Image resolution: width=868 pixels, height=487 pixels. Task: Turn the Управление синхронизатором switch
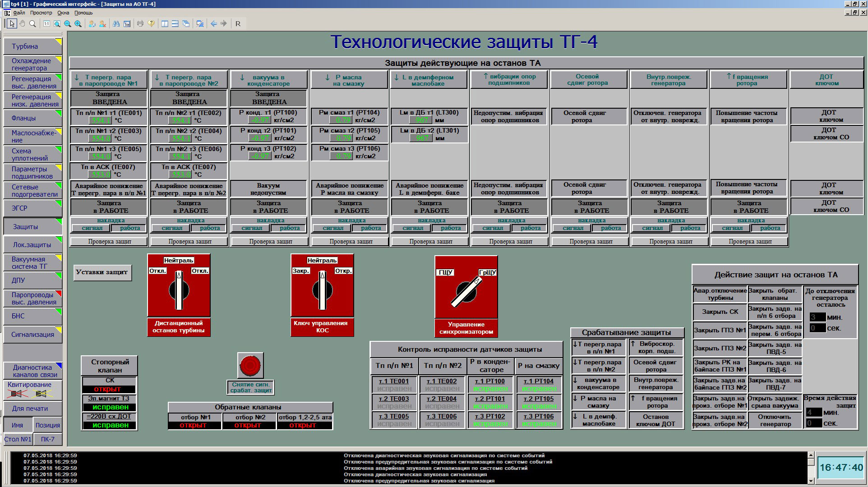pos(466,291)
